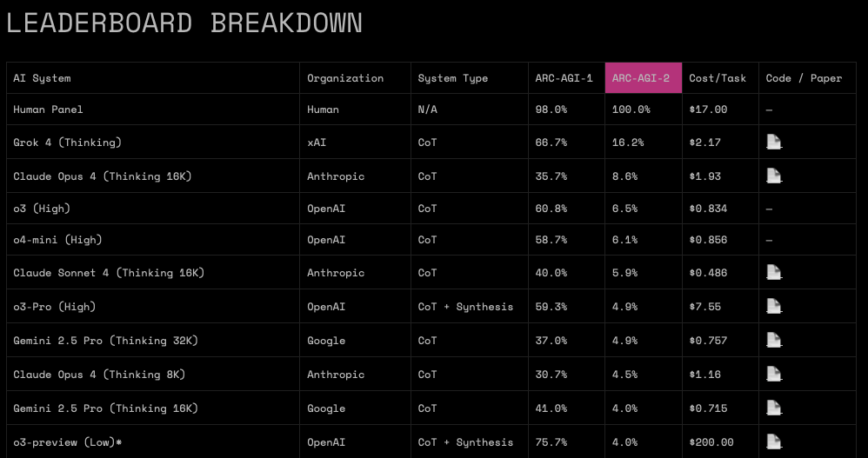Click the o4-mini (High) system name

click(x=57, y=240)
